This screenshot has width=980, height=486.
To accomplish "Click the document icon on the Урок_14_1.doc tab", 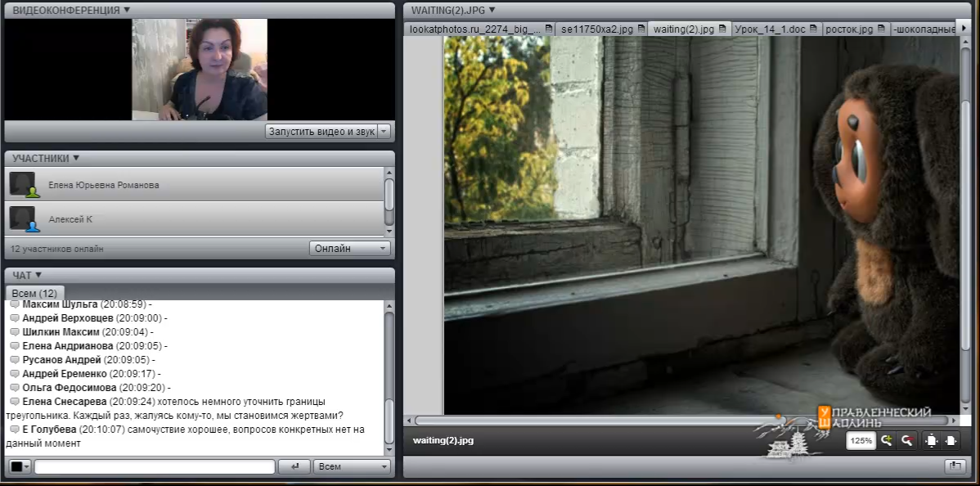I will (813, 29).
